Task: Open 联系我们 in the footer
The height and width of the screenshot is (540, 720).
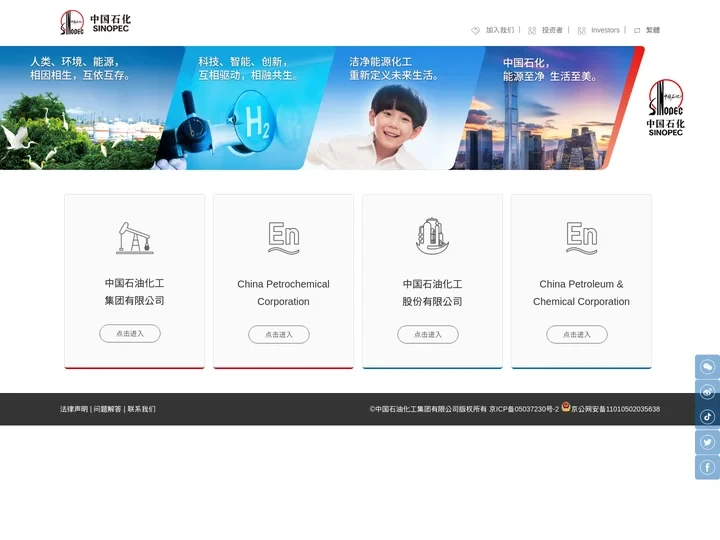Action: click(141, 409)
